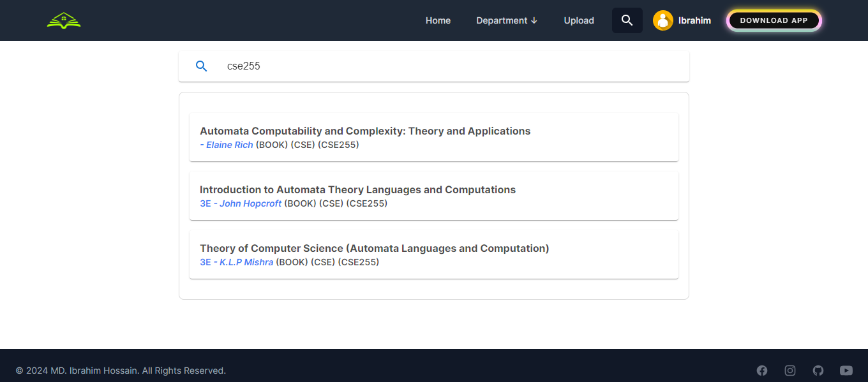Image resolution: width=868 pixels, height=382 pixels.
Task: Open the Facebook footer icon
Action: (x=762, y=371)
